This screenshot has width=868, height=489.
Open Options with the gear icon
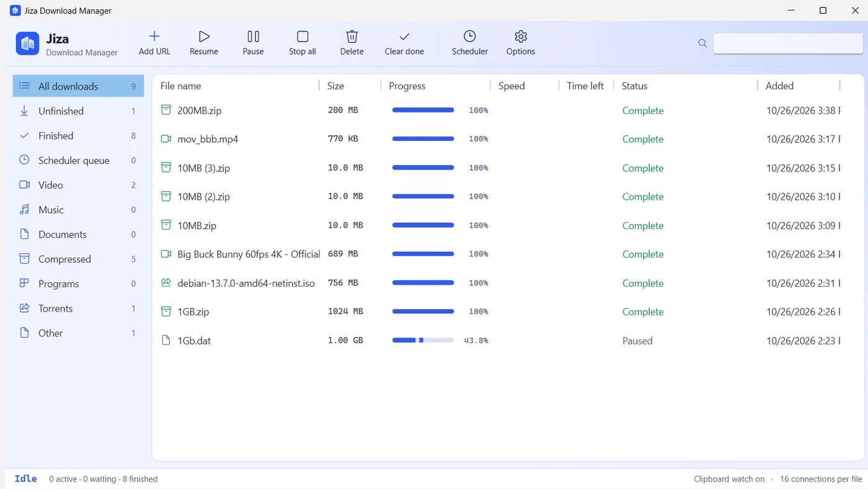(x=521, y=37)
